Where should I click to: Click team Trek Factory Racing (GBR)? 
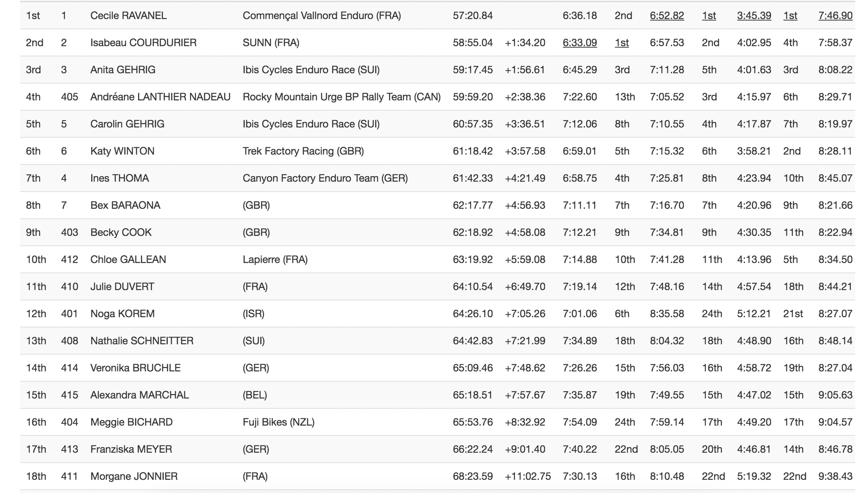point(303,151)
